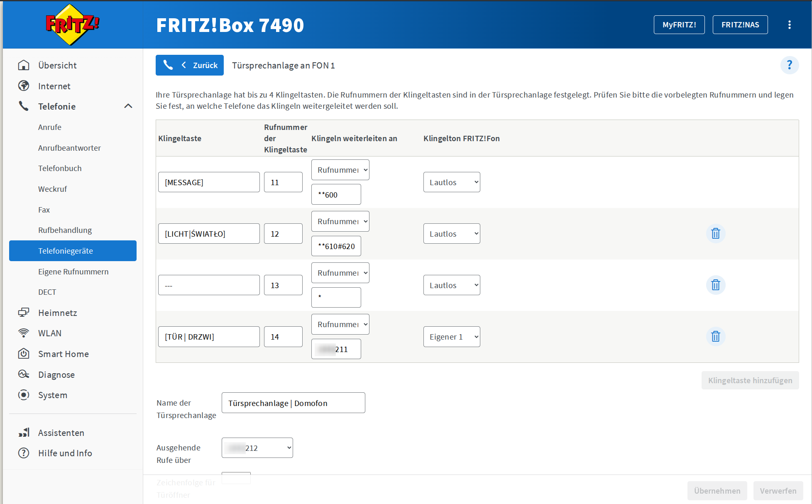Open Übersicht in the sidebar
Image resolution: width=812 pixels, height=504 pixels.
(57, 65)
